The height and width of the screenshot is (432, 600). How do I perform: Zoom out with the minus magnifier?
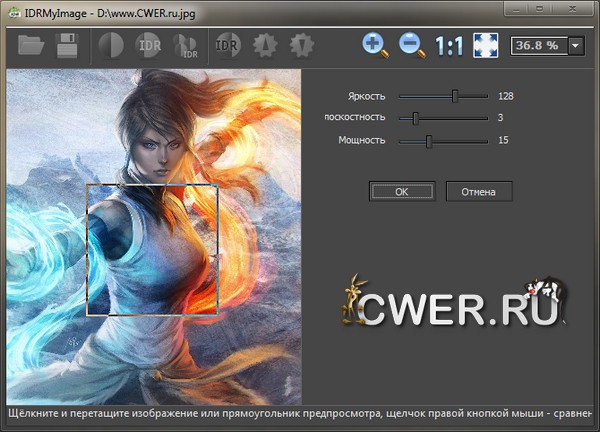[x=411, y=45]
